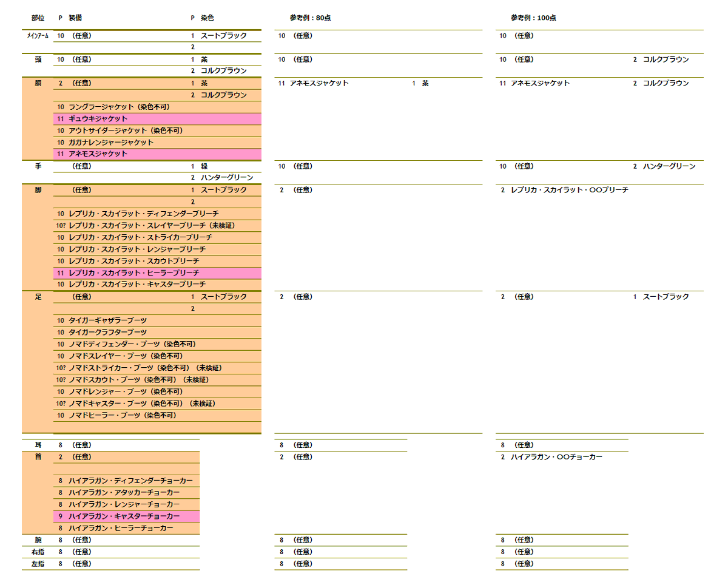Click the 部位 column header
This screenshot has height=582, width=728.
[x=38, y=18]
